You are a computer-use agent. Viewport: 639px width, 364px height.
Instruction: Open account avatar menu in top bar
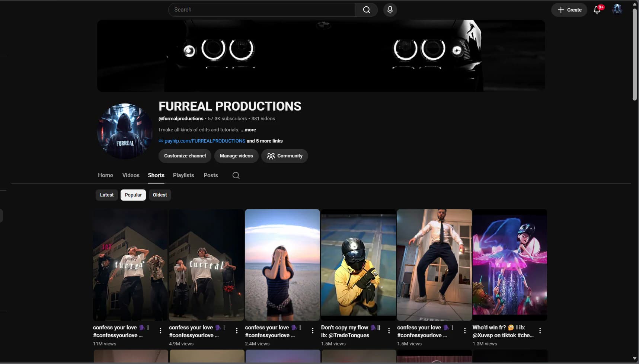[x=617, y=9]
